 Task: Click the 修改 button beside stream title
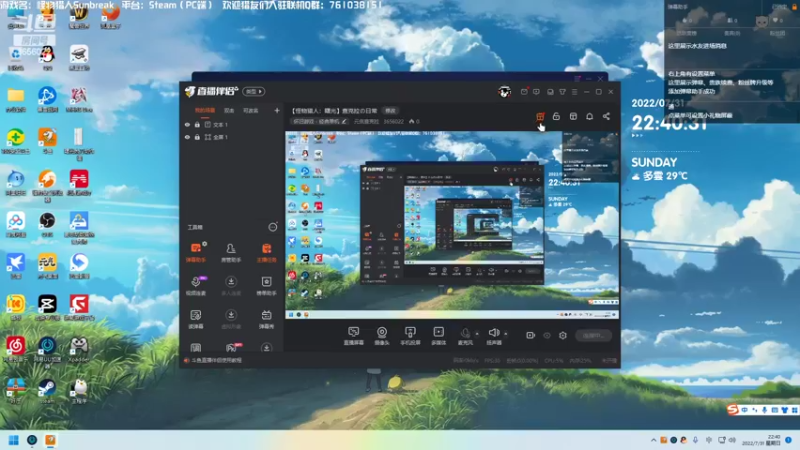coord(390,111)
